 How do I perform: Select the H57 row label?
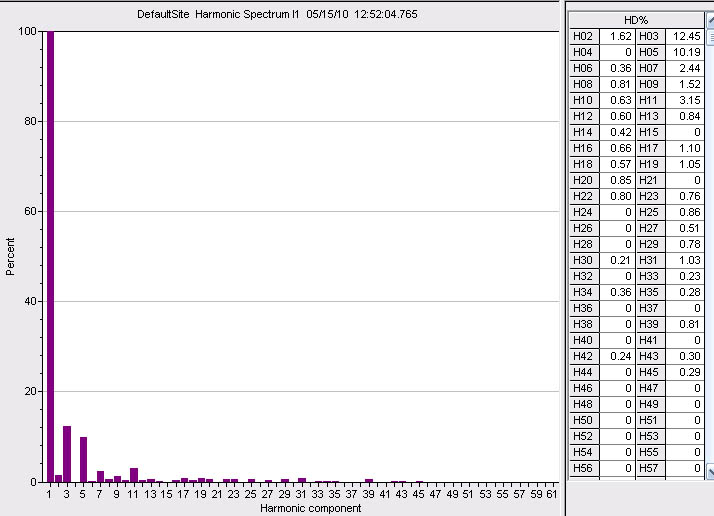click(650, 468)
